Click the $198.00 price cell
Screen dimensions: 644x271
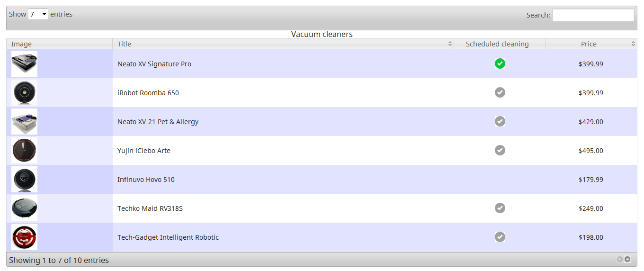(591, 237)
